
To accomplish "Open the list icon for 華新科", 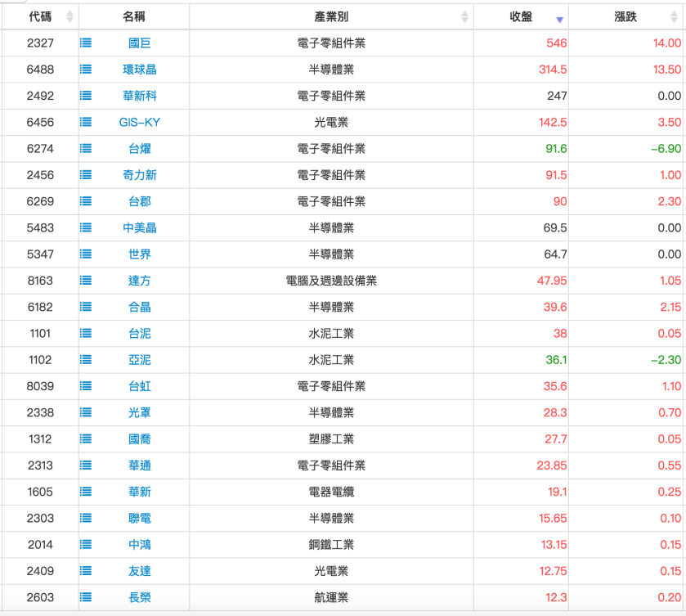I will (x=86, y=96).
